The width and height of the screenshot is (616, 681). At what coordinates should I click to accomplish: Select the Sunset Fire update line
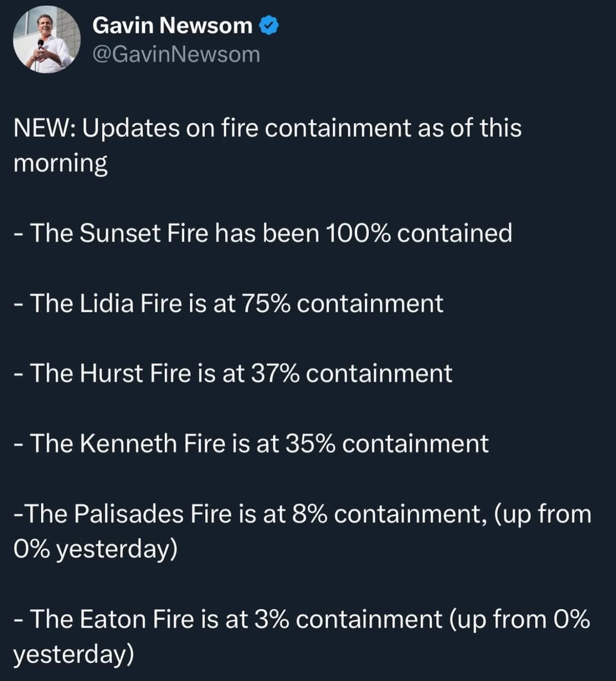[x=263, y=233]
